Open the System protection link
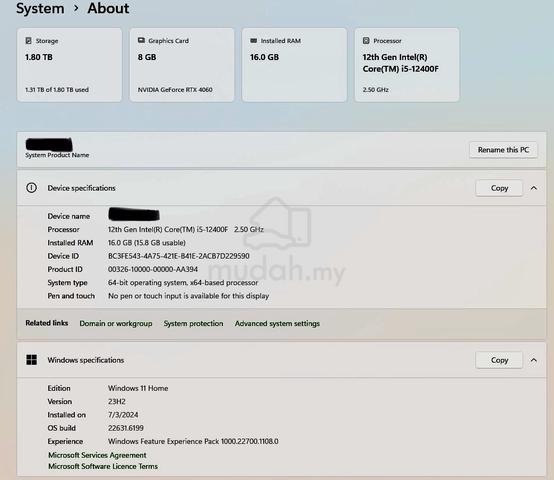 coord(193,323)
